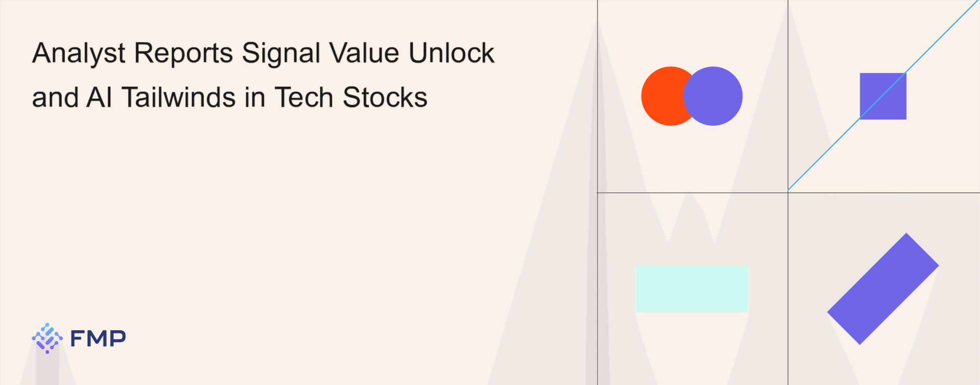Click the word Tech in the headline
The image size is (980, 385).
(x=304, y=97)
